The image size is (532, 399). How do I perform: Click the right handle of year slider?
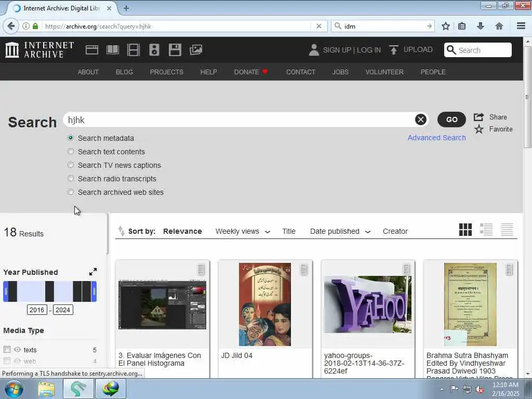(x=95, y=291)
